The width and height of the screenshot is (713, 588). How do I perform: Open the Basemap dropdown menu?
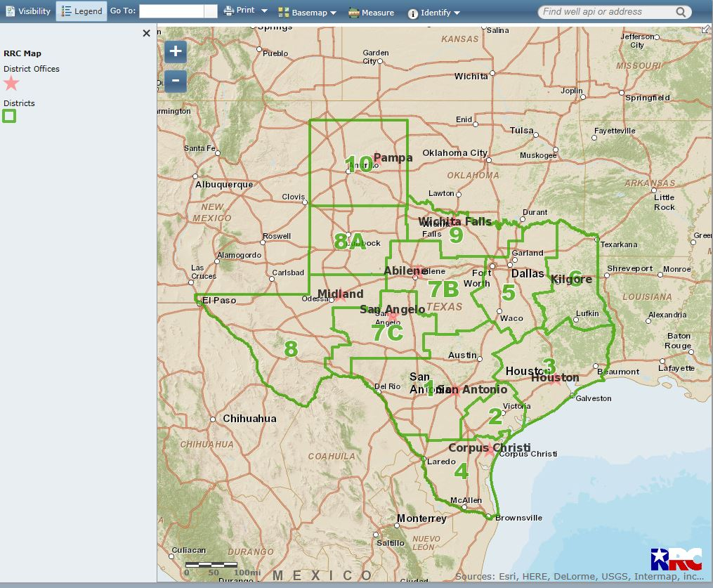308,13
